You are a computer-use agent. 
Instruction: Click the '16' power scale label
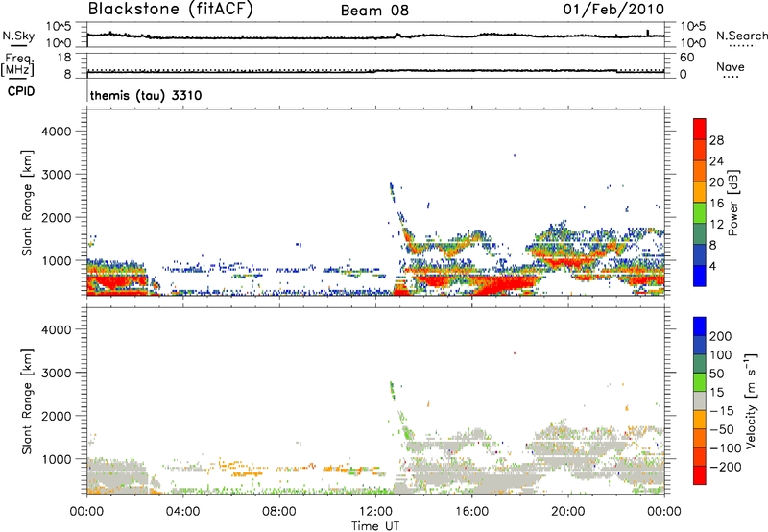(716, 204)
